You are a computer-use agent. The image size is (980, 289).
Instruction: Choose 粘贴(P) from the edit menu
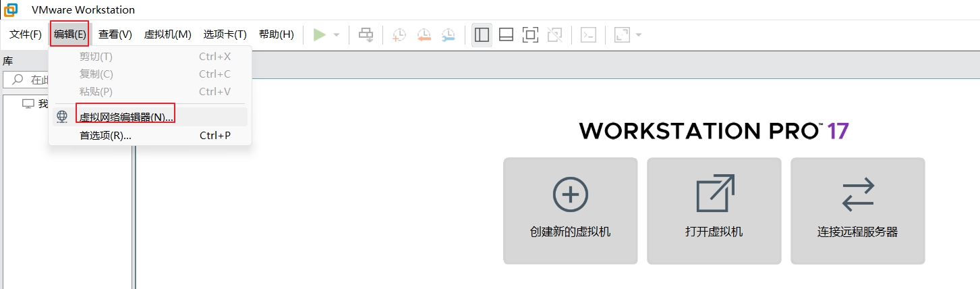click(150, 92)
